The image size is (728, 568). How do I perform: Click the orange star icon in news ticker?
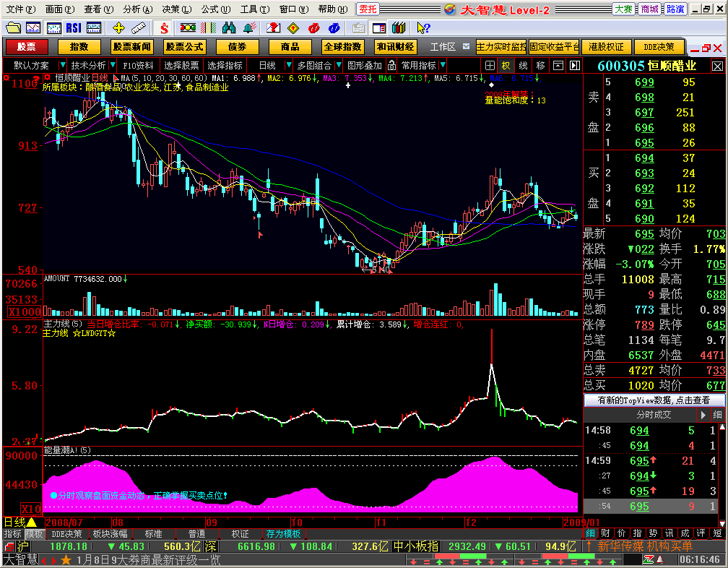pos(66,560)
